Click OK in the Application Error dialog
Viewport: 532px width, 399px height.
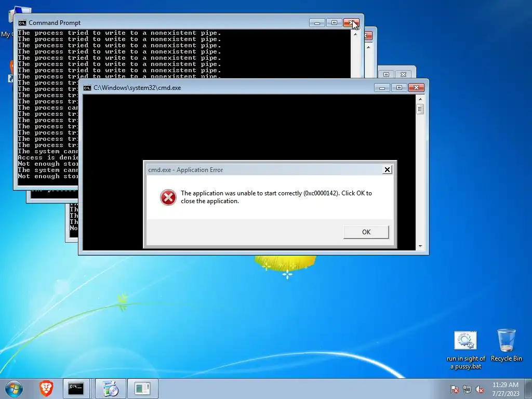coord(366,232)
